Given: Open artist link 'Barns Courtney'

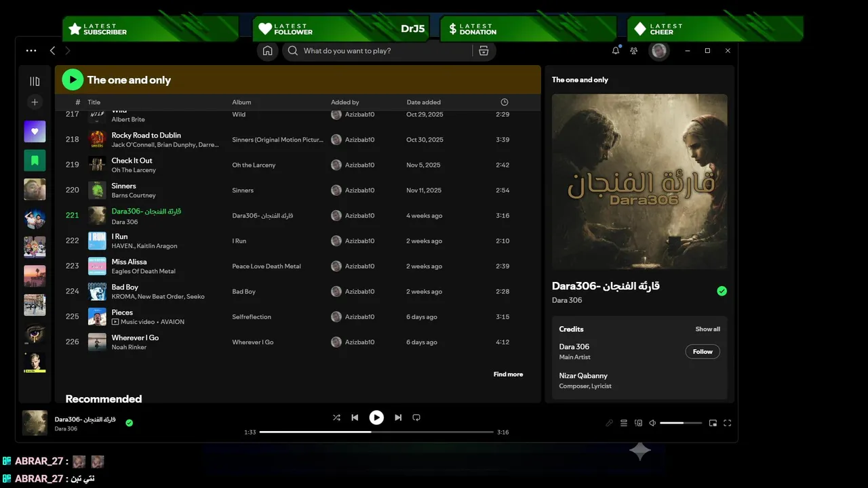Looking at the screenshot, I should (134, 195).
